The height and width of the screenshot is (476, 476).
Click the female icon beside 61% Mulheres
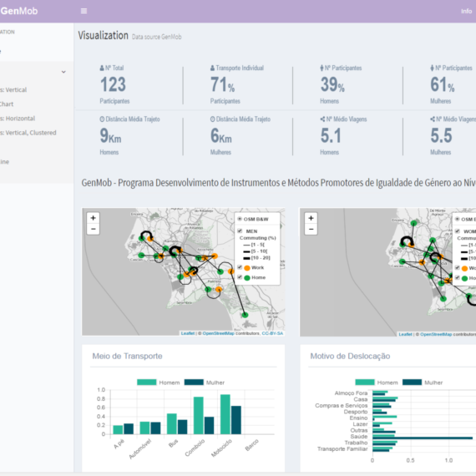(432, 68)
